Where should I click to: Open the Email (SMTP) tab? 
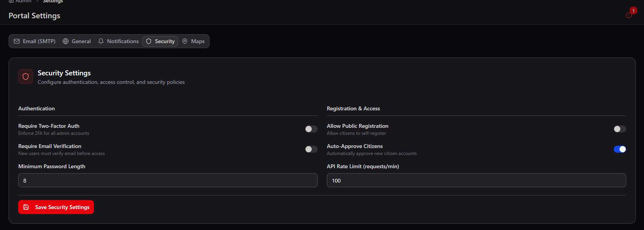[35, 41]
